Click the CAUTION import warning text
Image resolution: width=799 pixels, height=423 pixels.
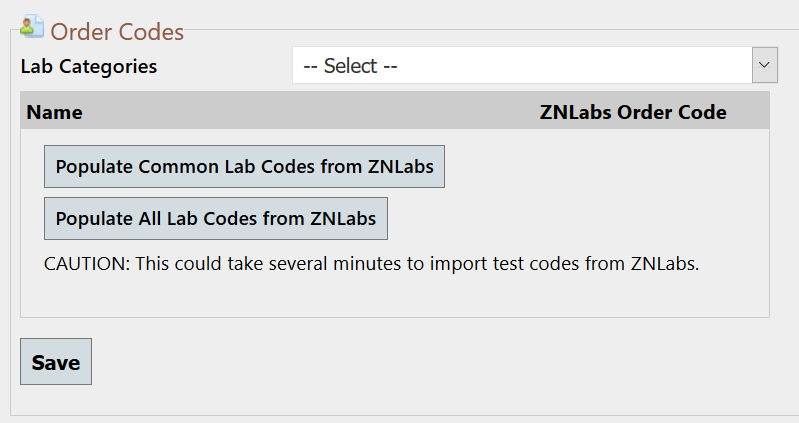coord(371,263)
